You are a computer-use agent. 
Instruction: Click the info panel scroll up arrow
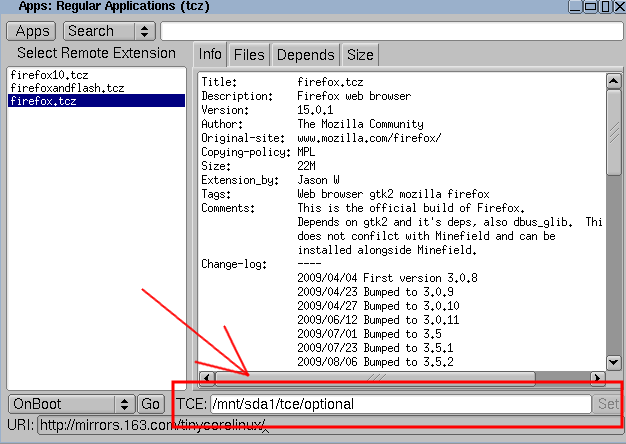[x=613, y=81]
